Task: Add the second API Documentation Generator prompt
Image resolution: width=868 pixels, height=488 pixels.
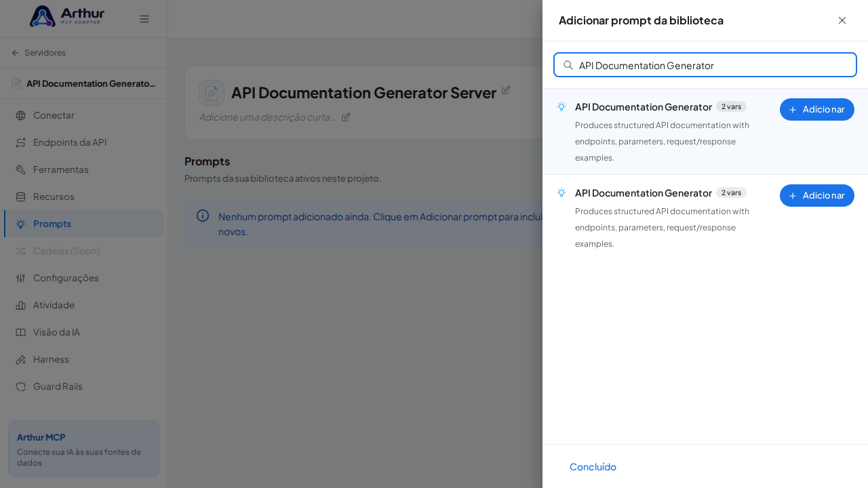Action: tap(816, 195)
